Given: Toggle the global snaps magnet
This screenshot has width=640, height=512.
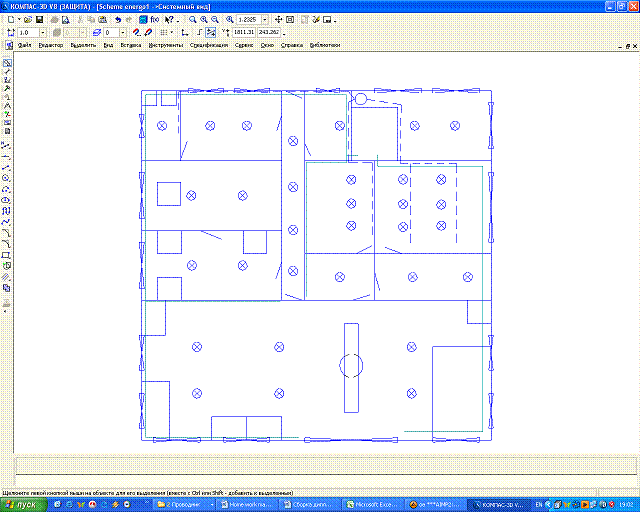Looking at the screenshot, I should click(x=135, y=32).
